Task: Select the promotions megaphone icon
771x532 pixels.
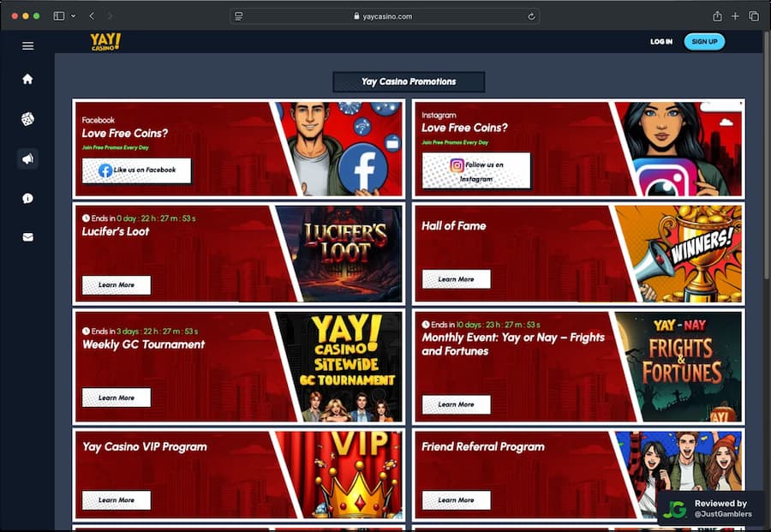Action: [27, 158]
